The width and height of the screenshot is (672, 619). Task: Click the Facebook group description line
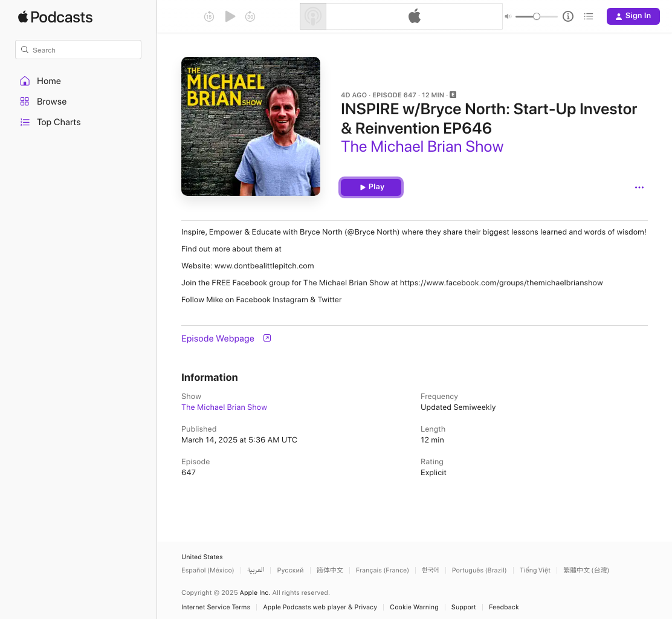pos(392,283)
